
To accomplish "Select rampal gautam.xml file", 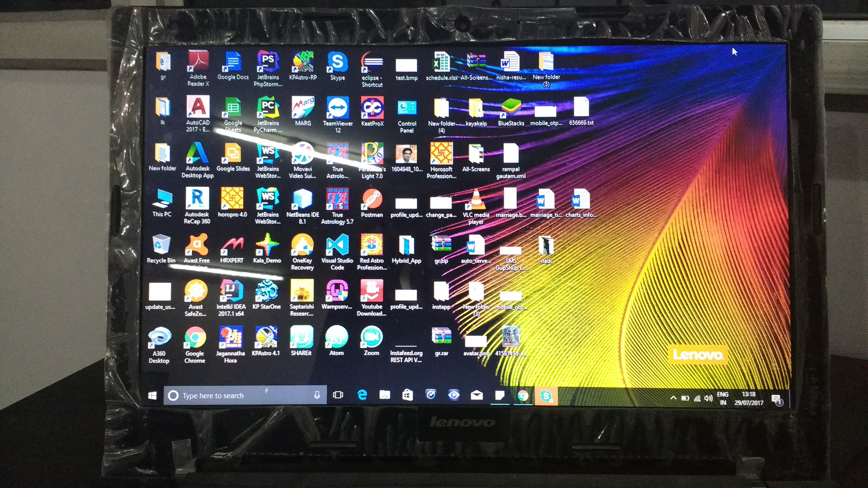I will click(511, 161).
